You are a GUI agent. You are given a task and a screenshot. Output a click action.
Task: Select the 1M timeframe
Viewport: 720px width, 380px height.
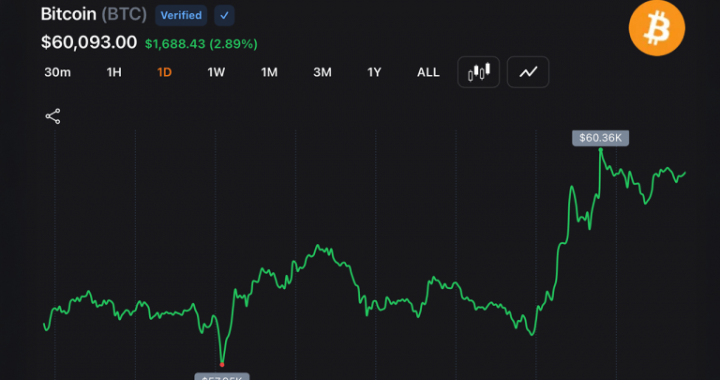269,72
